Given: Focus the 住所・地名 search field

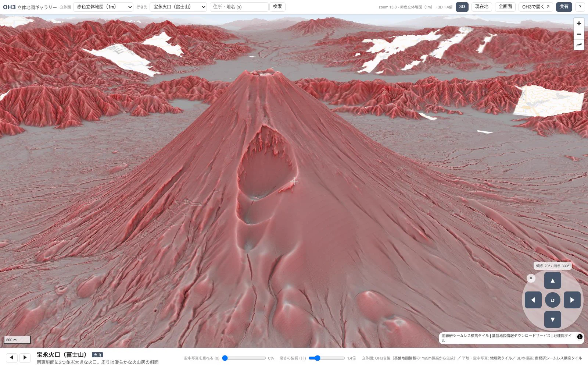Looking at the screenshot, I should tap(239, 7).
